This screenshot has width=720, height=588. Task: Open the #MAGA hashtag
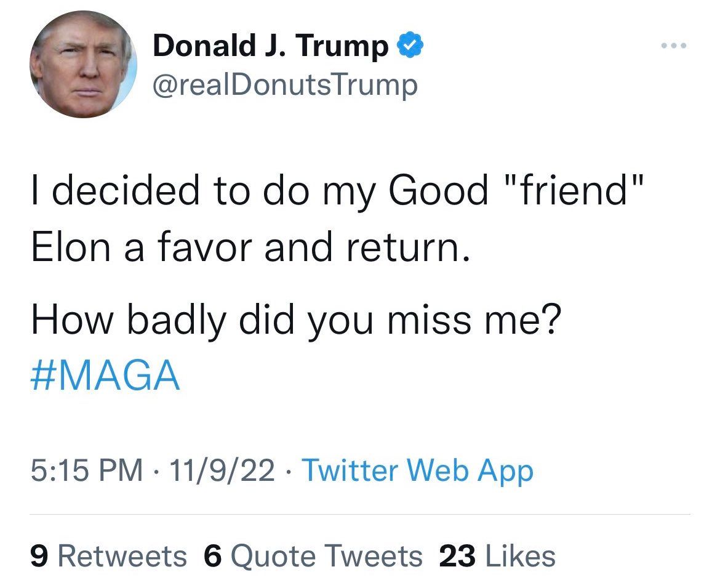click(x=105, y=376)
